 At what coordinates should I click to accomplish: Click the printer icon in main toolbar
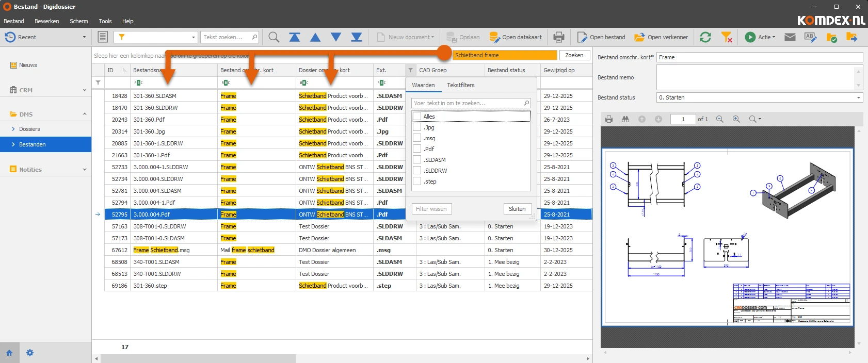[558, 37]
